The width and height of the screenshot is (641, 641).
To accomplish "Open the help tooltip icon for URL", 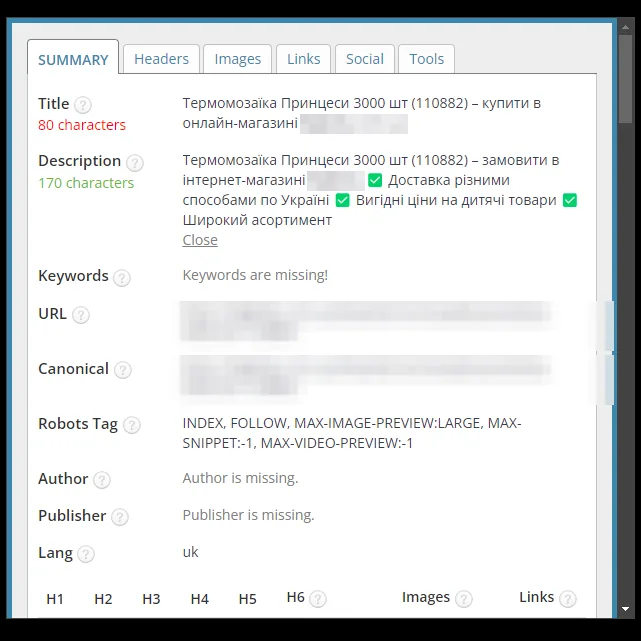I will click(81, 315).
